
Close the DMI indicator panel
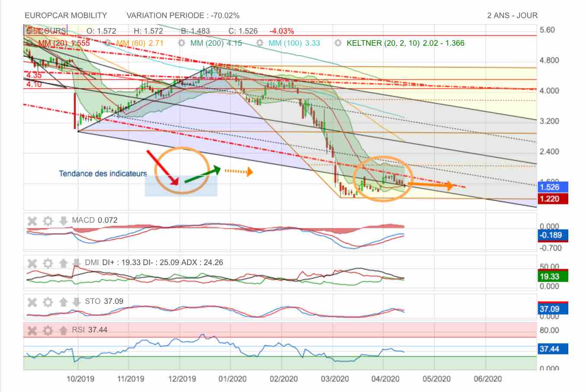(32, 263)
